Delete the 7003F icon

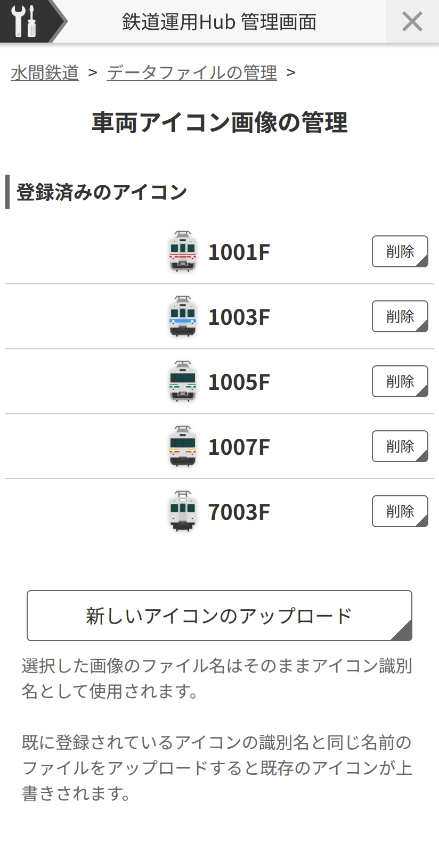pyautogui.click(x=400, y=511)
